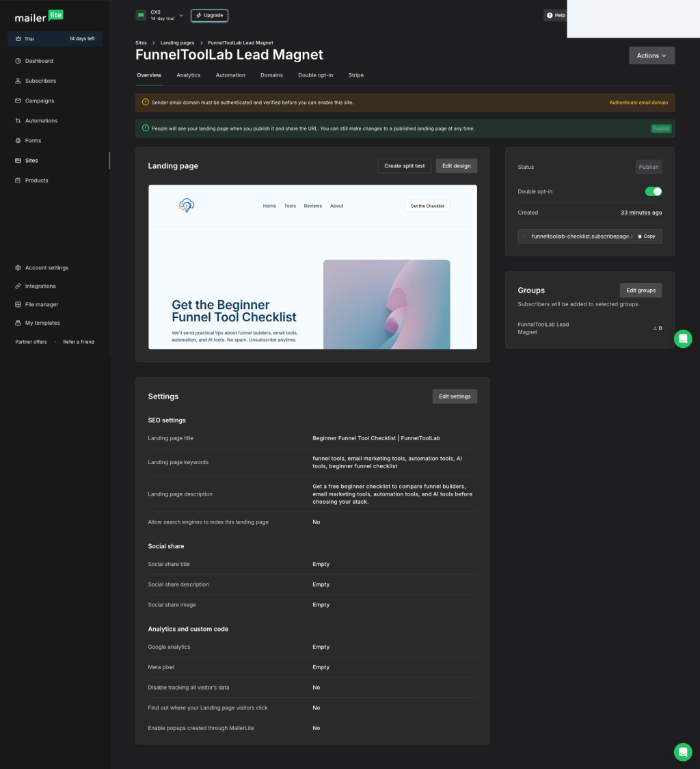Click the Upgrade button

209,15
